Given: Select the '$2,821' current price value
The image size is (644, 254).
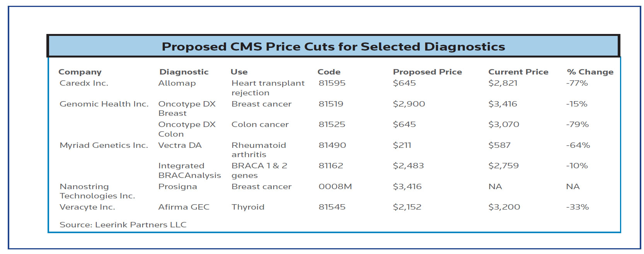Looking at the screenshot, I should click(x=503, y=83).
